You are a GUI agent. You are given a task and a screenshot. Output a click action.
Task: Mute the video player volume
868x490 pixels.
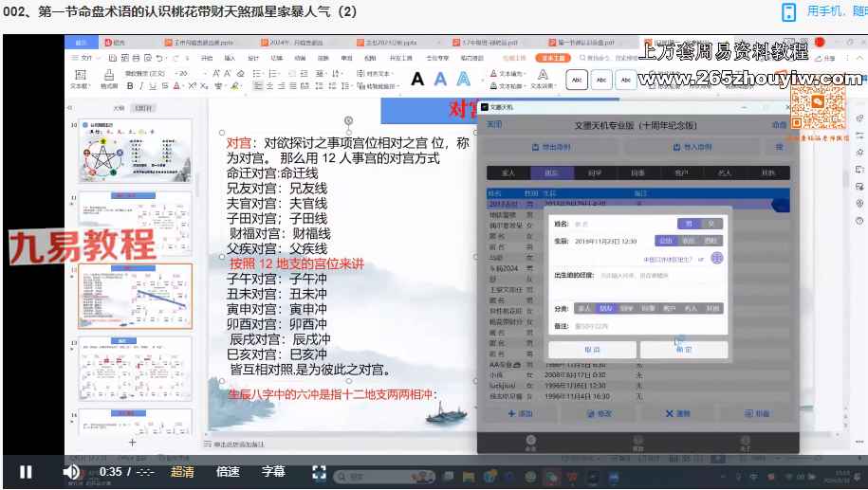click(x=71, y=471)
